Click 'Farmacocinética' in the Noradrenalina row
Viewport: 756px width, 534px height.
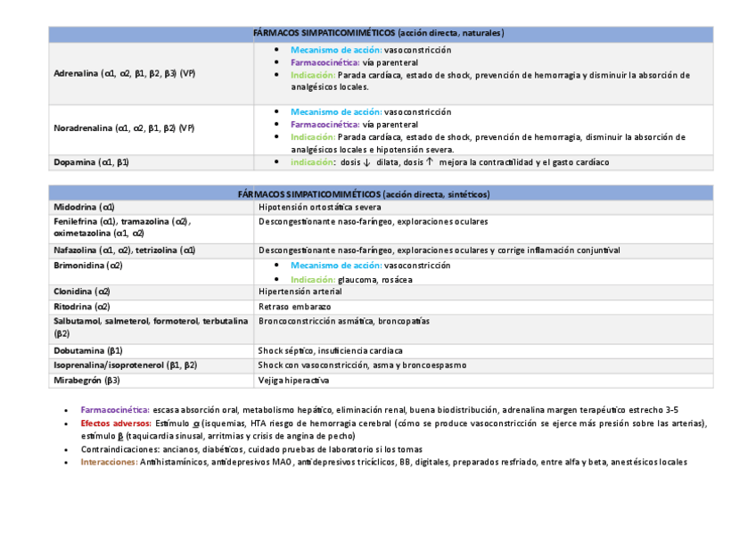tap(325, 125)
